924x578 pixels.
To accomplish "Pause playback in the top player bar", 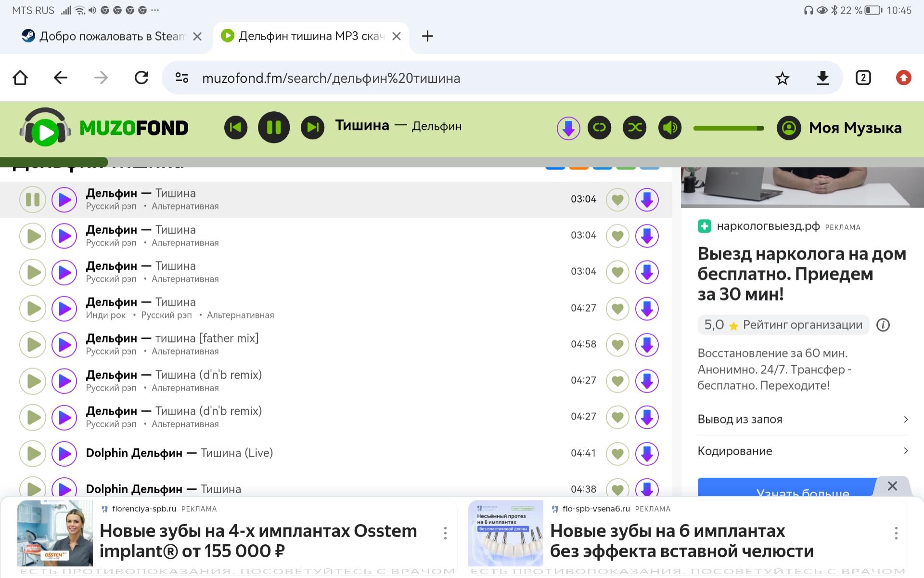I will (274, 127).
